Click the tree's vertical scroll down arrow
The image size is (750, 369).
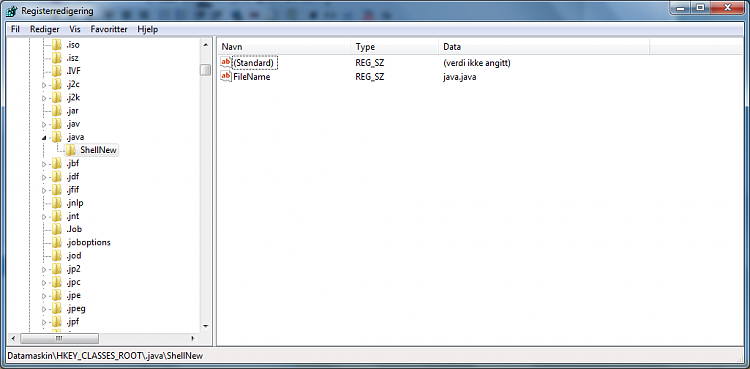pyautogui.click(x=206, y=326)
